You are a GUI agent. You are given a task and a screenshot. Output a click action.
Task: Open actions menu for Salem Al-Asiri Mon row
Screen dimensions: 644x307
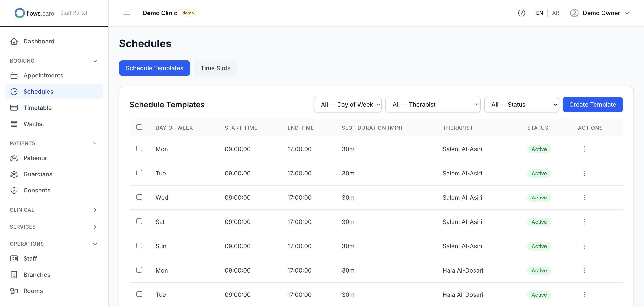[x=585, y=149]
